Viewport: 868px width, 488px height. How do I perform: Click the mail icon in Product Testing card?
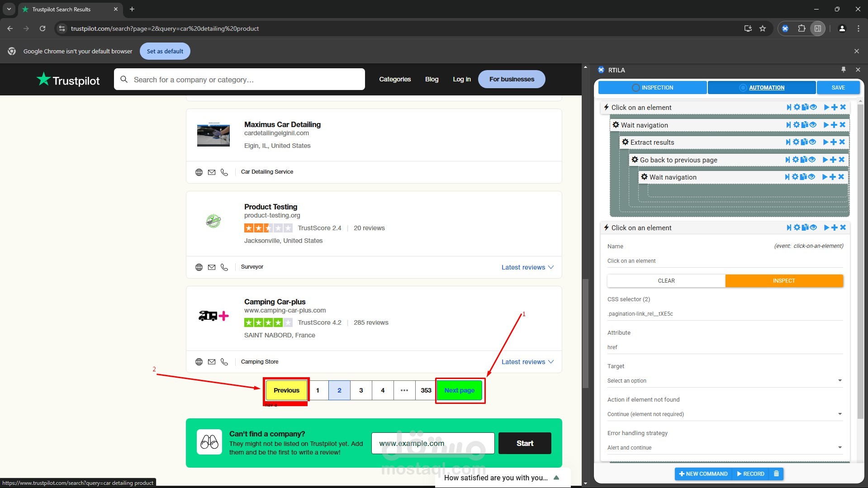211,267
